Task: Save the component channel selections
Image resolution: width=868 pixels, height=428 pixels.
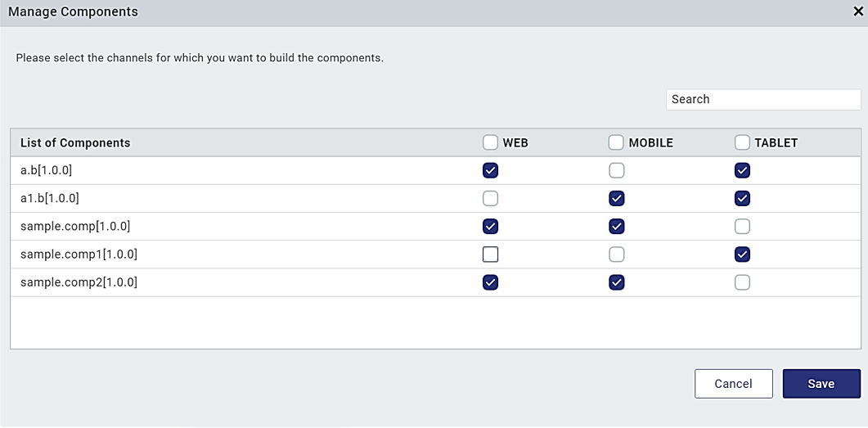Action: 821,384
